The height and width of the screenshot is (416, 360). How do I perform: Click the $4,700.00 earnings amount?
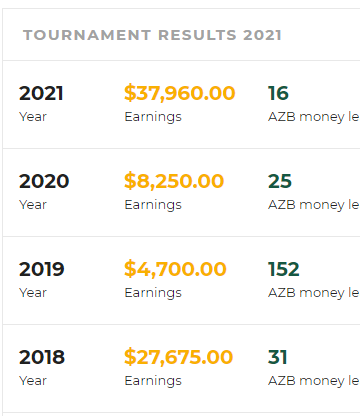pyautogui.click(x=175, y=269)
